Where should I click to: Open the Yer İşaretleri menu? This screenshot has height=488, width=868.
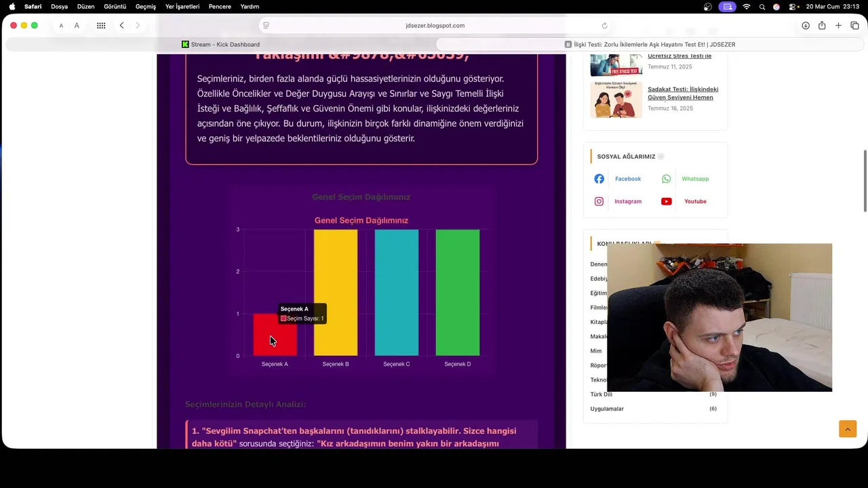click(x=182, y=6)
